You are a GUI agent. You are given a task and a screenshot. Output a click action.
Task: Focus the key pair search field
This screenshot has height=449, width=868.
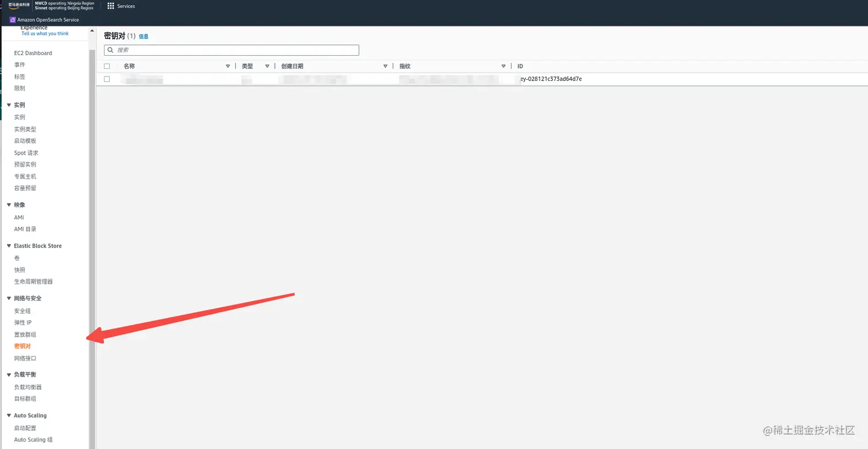pos(231,50)
